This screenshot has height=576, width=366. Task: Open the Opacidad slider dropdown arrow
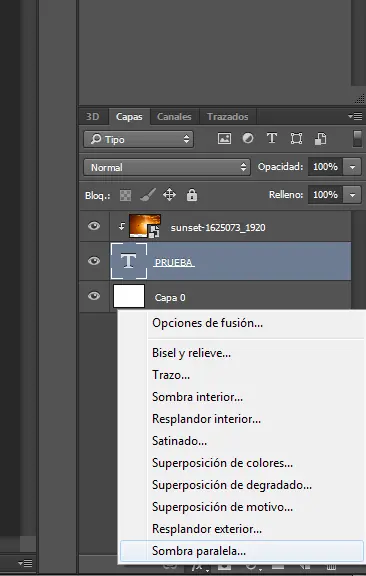point(352,167)
